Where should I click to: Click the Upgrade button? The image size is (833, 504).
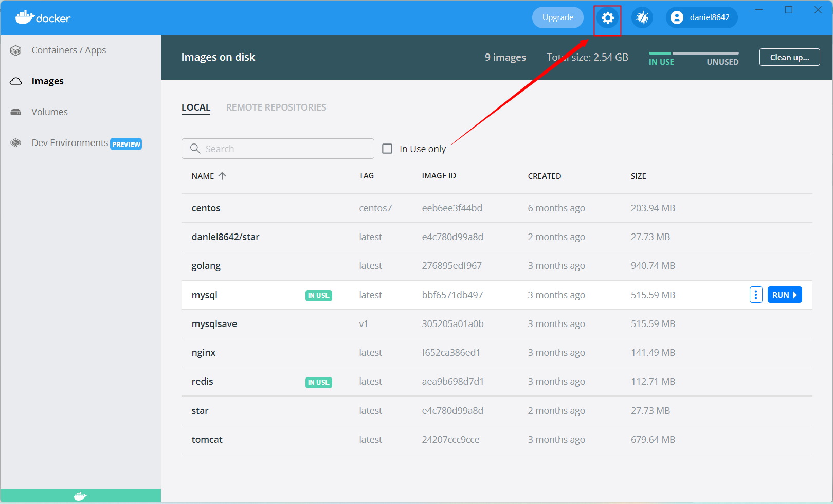pos(558,17)
